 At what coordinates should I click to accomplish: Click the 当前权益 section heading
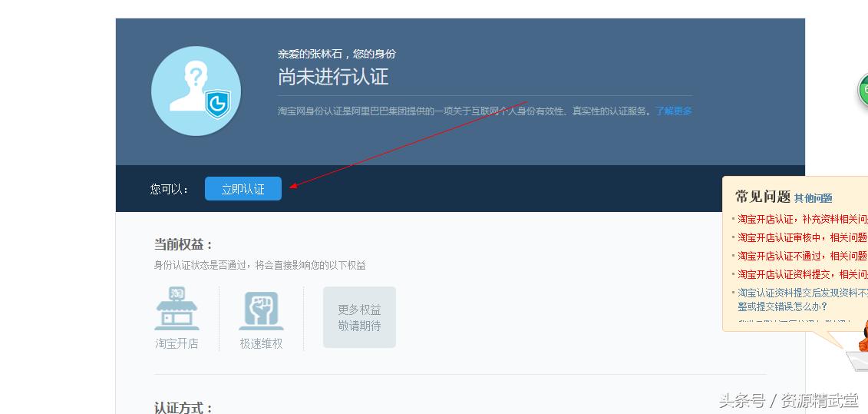pyautogui.click(x=183, y=244)
